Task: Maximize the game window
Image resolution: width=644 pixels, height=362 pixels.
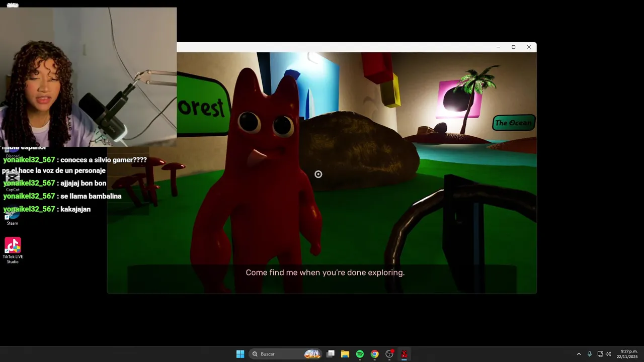Action: [x=513, y=47]
